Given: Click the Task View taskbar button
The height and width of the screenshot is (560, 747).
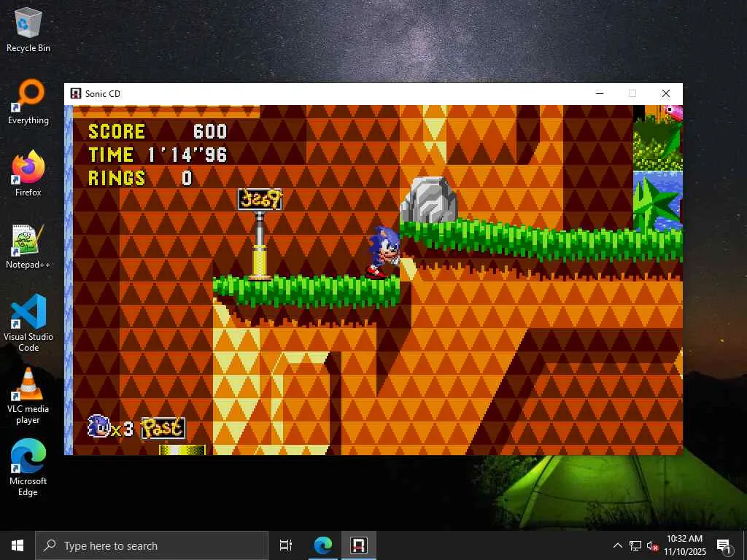Looking at the screenshot, I should pyautogui.click(x=286, y=545).
